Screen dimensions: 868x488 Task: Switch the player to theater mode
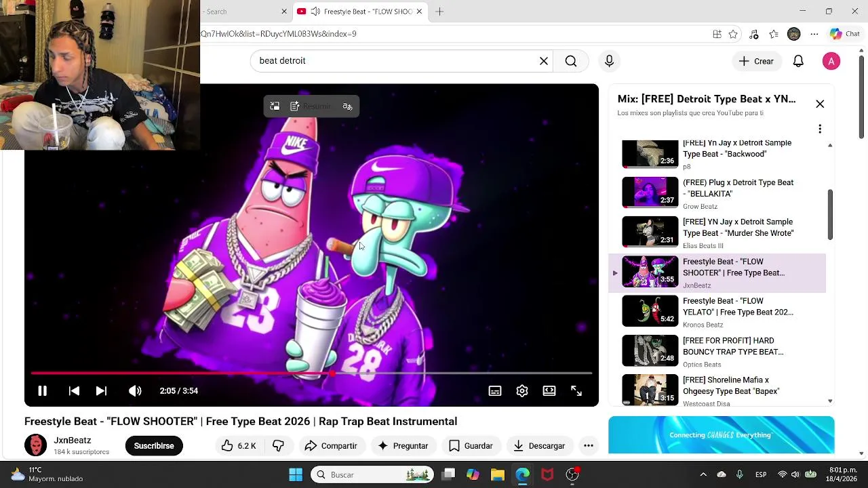[549, 391]
